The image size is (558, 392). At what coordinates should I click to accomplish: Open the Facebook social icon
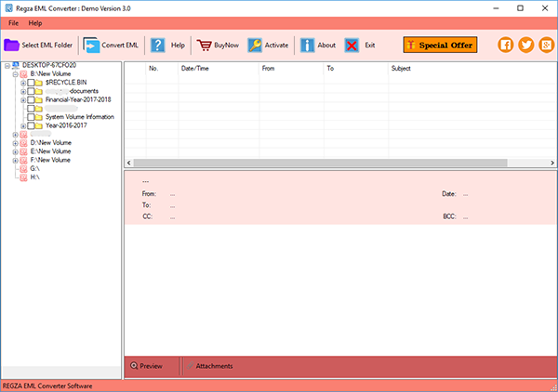click(507, 45)
